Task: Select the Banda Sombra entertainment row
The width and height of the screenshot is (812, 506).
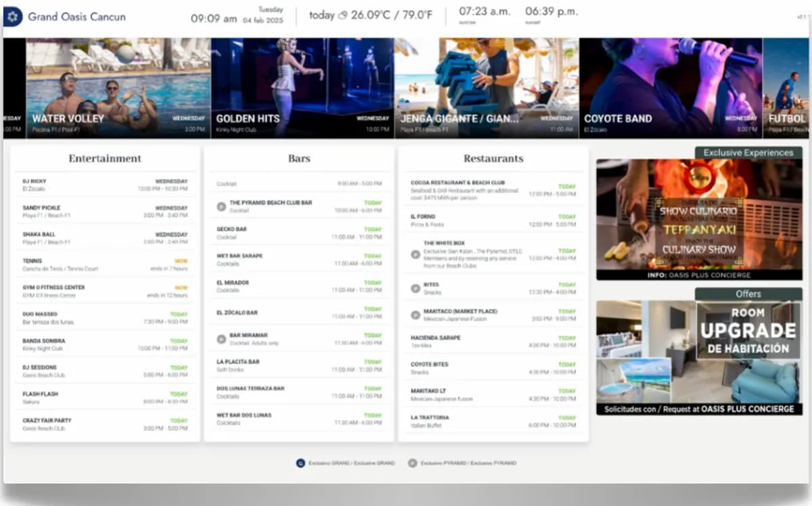Action: [105, 344]
